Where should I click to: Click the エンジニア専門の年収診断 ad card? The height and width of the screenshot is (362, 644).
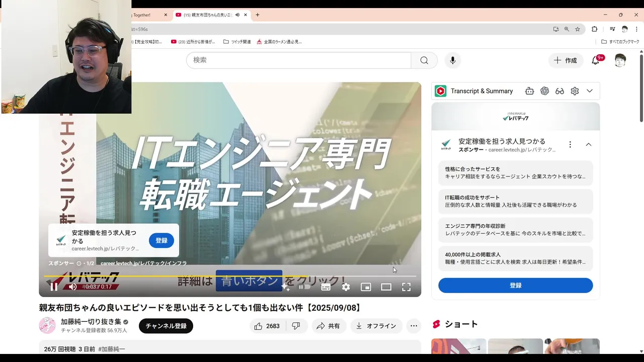pos(515,230)
